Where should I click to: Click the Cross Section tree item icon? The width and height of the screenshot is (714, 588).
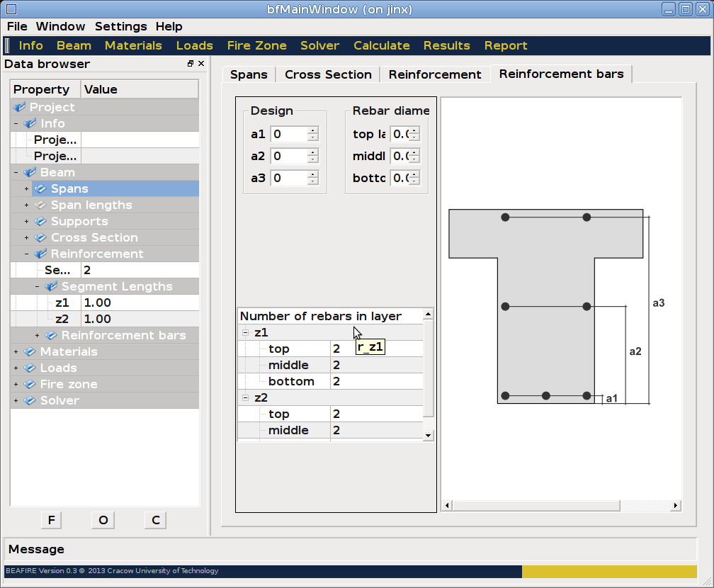(x=40, y=238)
